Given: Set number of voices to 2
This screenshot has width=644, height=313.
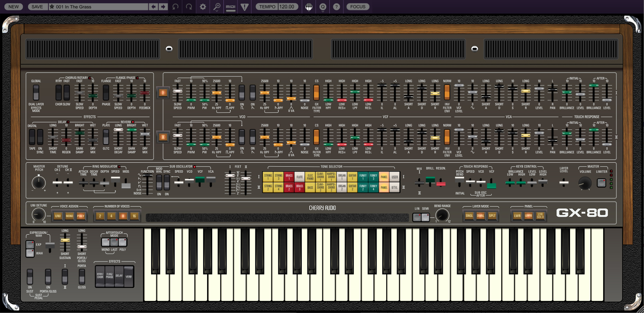Looking at the screenshot, I should coord(100,216).
